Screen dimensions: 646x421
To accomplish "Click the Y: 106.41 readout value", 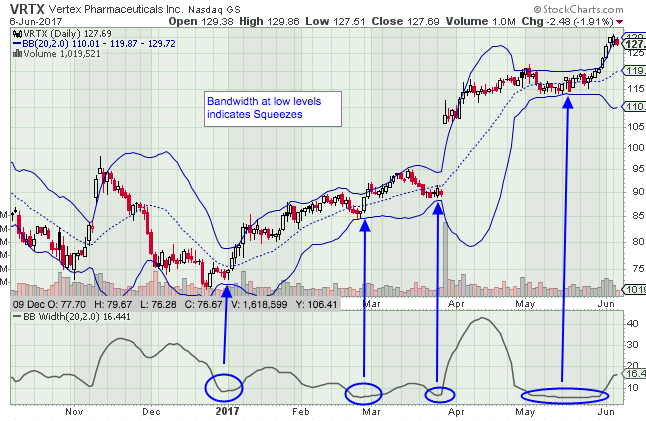I will [317, 305].
